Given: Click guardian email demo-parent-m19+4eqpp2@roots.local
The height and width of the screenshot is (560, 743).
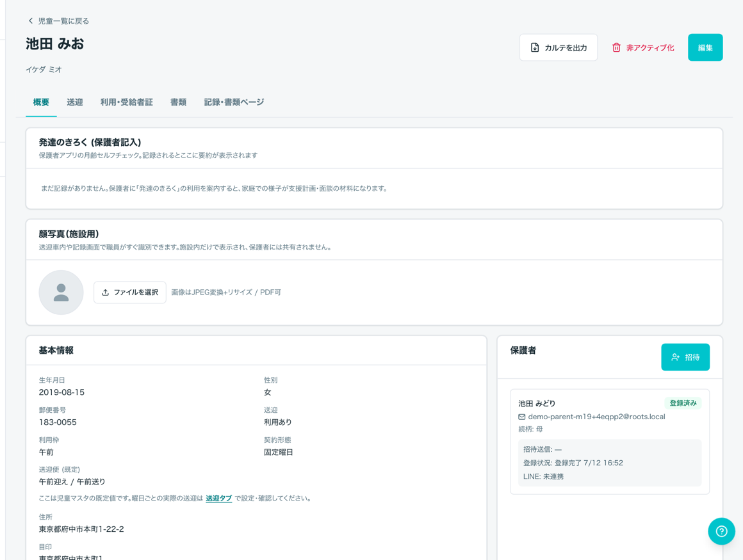Looking at the screenshot, I should [x=596, y=417].
